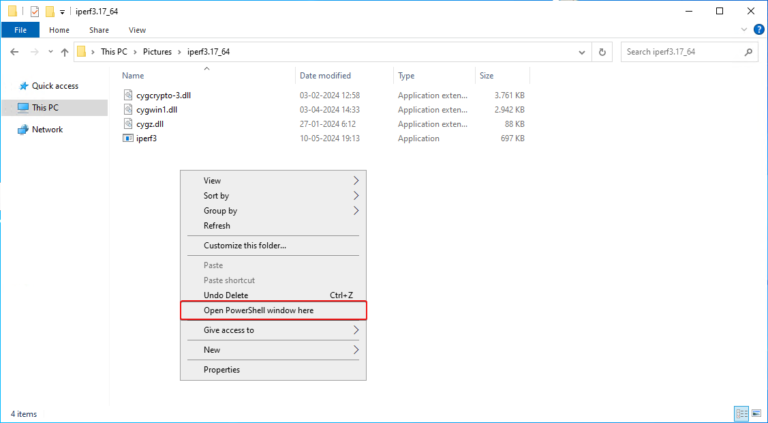Switch to Large icons view in status bar
The height and width of the screenshot is (423, 768).
(x=755, y=414)
